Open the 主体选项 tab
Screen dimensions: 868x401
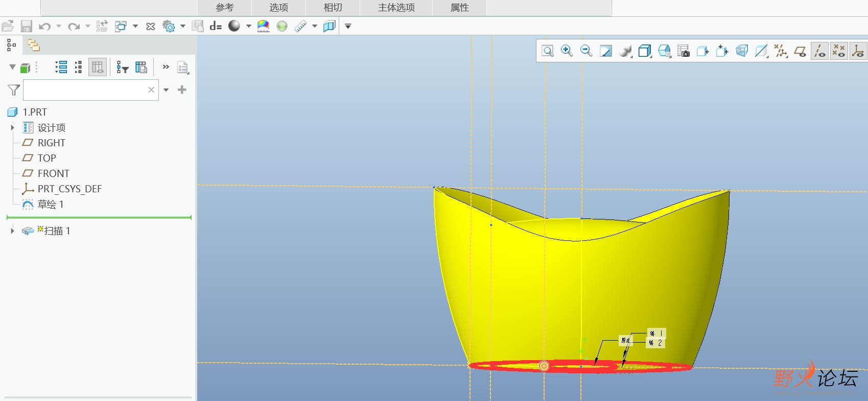[x=396, y=8]
